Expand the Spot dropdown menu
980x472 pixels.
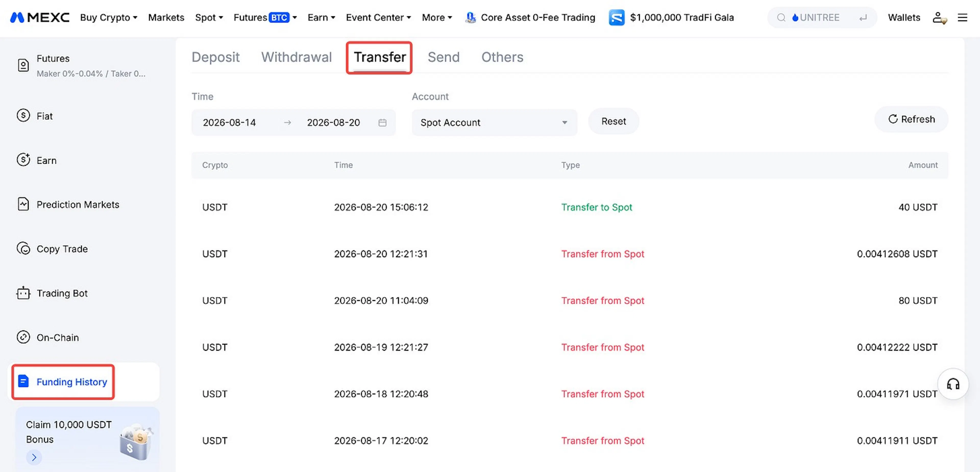(x=209, y=18)
